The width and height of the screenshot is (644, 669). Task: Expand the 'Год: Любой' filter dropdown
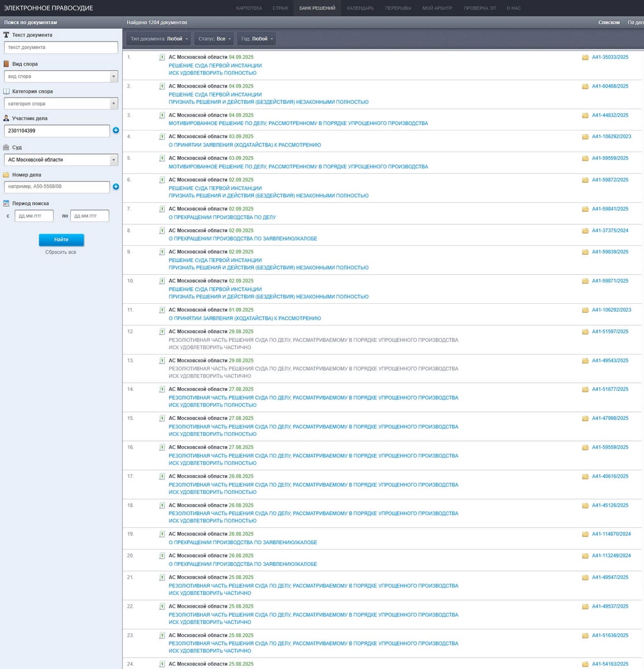coord(257,39)
